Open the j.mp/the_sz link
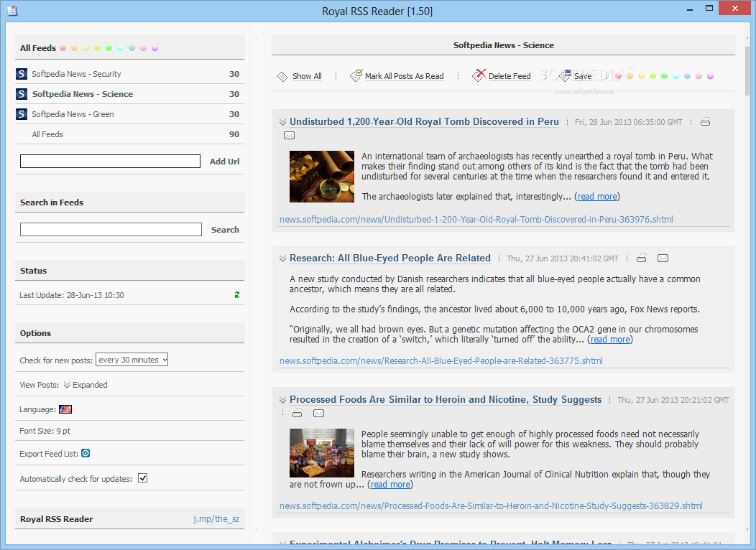Screen dimensions: 756x550 pyautogui.click(x=216, y=518)
